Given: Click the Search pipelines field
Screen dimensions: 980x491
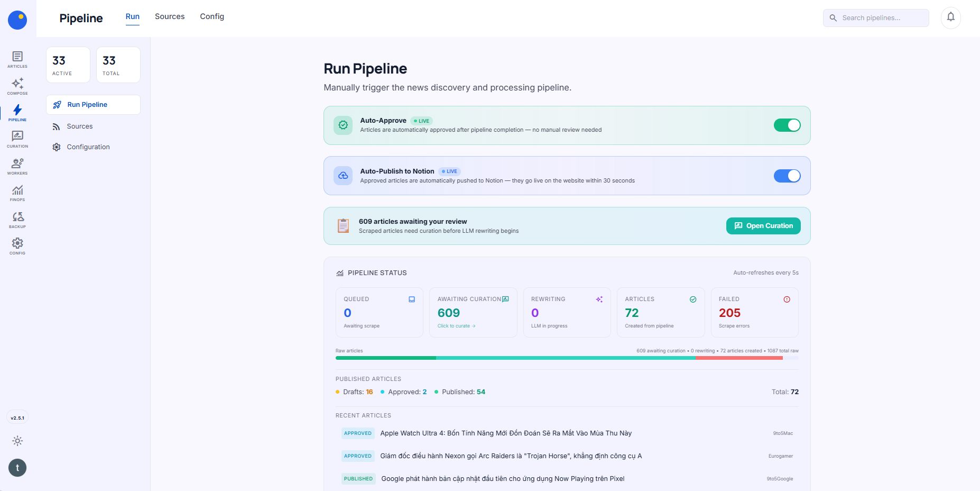Looking at the screenshot, I should coord(875,17).
